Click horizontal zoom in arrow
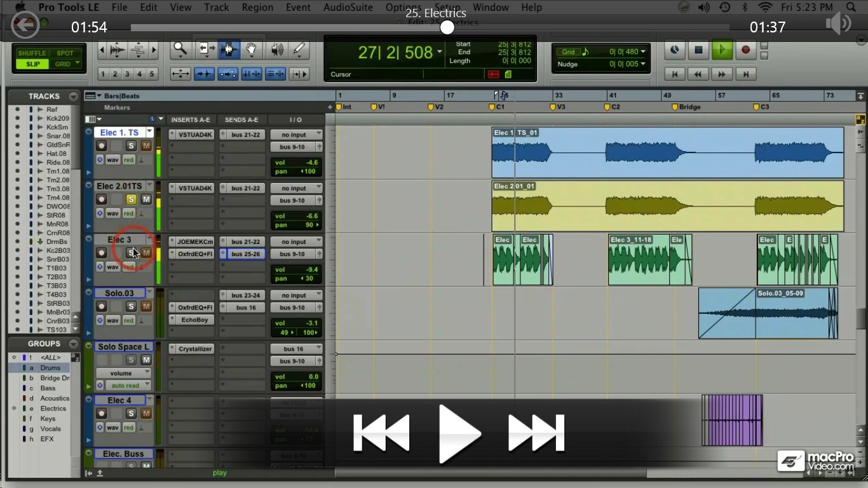Screen dimensions: 868x488 (x=153, y=50)
